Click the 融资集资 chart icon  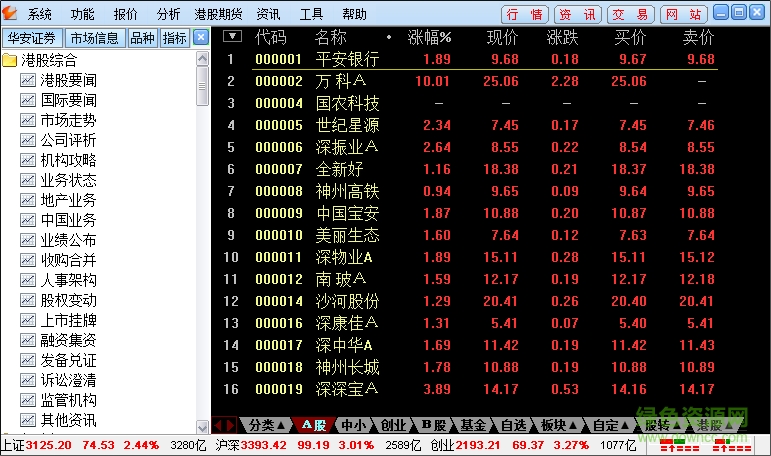pyautogui.click(x=28, y=340)
